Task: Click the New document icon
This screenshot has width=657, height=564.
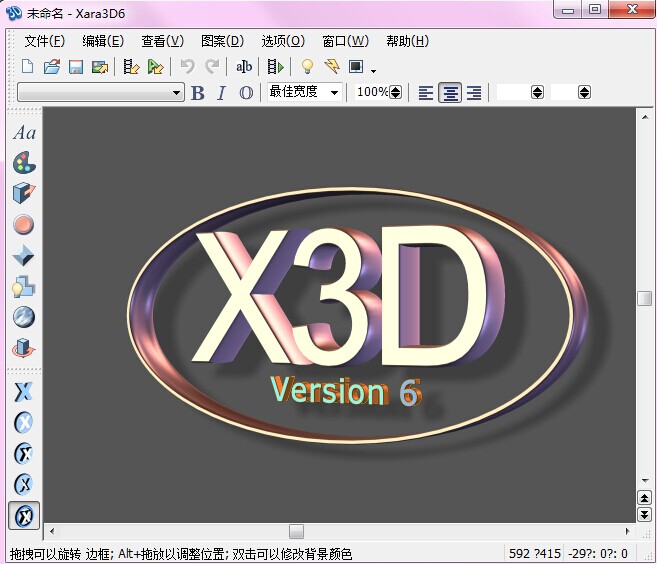Action: (x=28, y=67)
